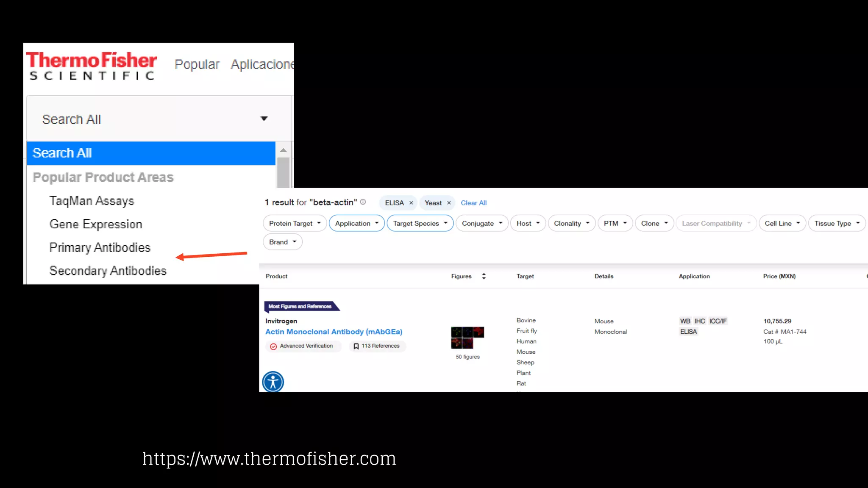Click the Advanced Verification button
The width and height of the screenshot is (868, 488).
click(x=303, y=346)
